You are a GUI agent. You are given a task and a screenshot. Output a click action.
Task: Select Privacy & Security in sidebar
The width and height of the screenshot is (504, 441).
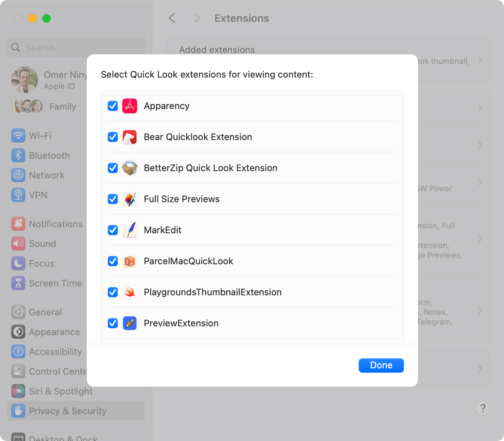pyautogui.click(x=76, y=411)
